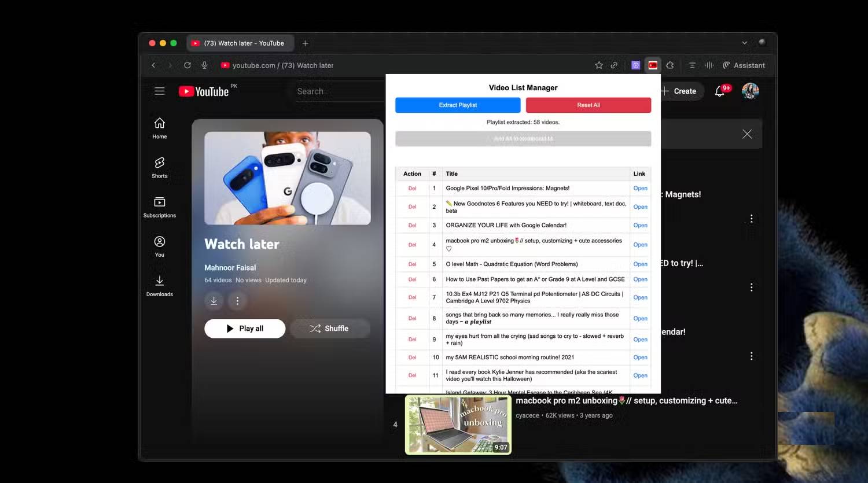Click the Watch later playlist cover thumbnail
Image resolution: width=868 pixels, height=483 pixels.
[288, 178]
